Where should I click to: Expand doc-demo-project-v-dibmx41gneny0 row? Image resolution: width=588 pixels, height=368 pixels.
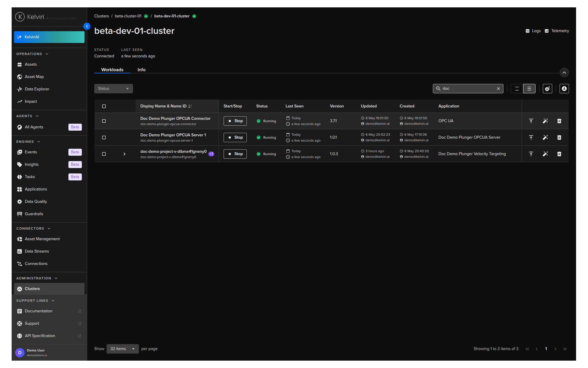(x=124, y=154)
